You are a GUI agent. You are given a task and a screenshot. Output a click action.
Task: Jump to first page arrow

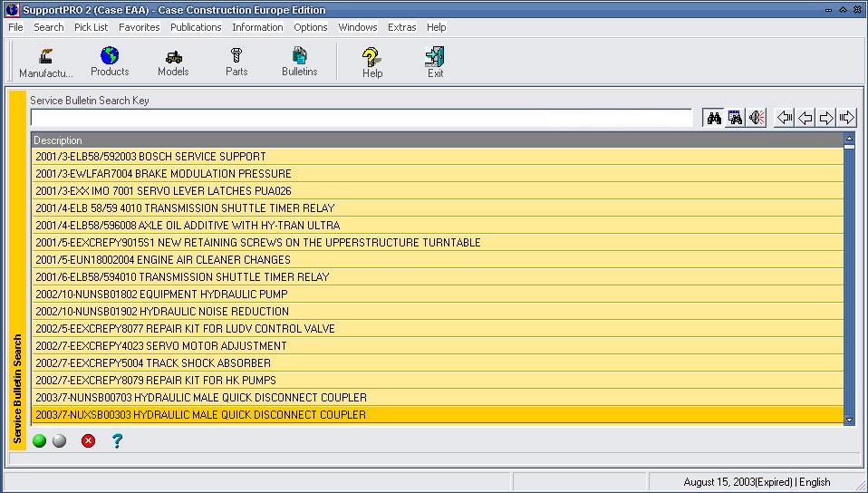[x=785, y=118]
